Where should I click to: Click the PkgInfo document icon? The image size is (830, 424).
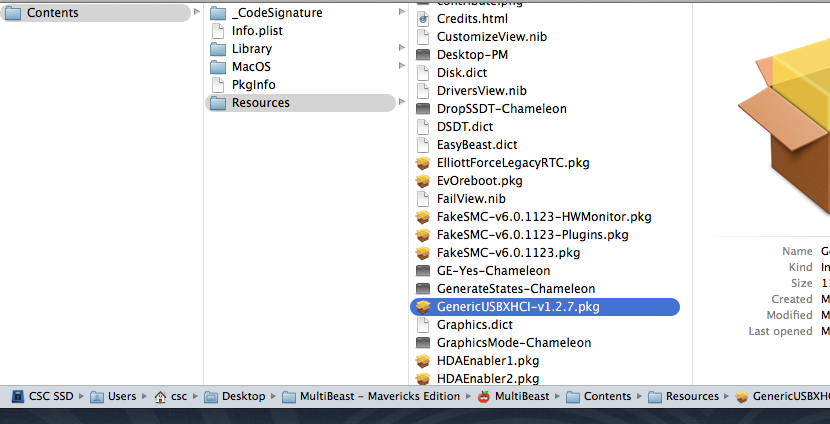tap(218, 85)
